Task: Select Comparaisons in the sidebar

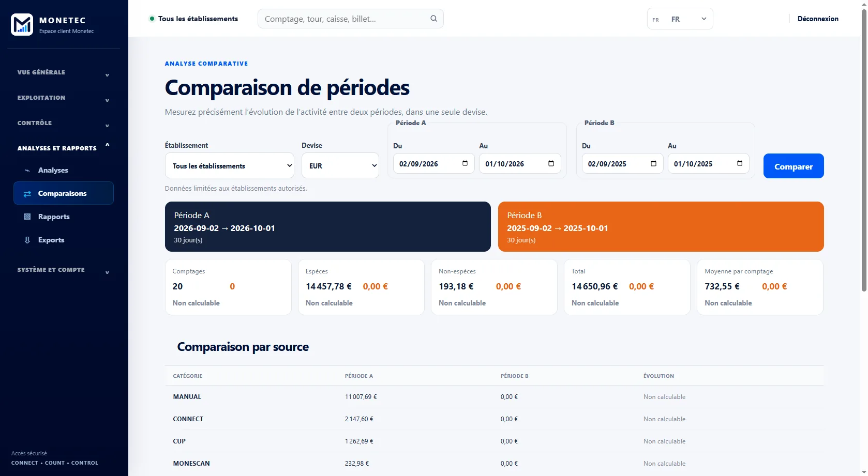Action: (64, 193)
